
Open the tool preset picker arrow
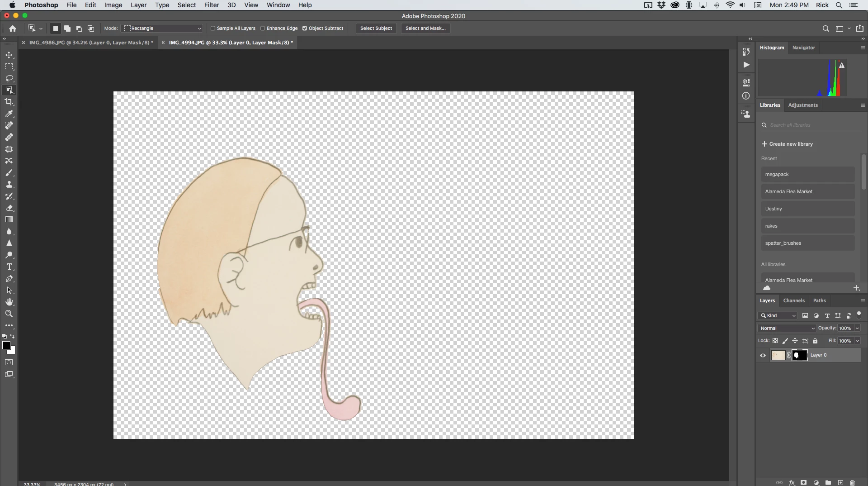coord(41,29)
